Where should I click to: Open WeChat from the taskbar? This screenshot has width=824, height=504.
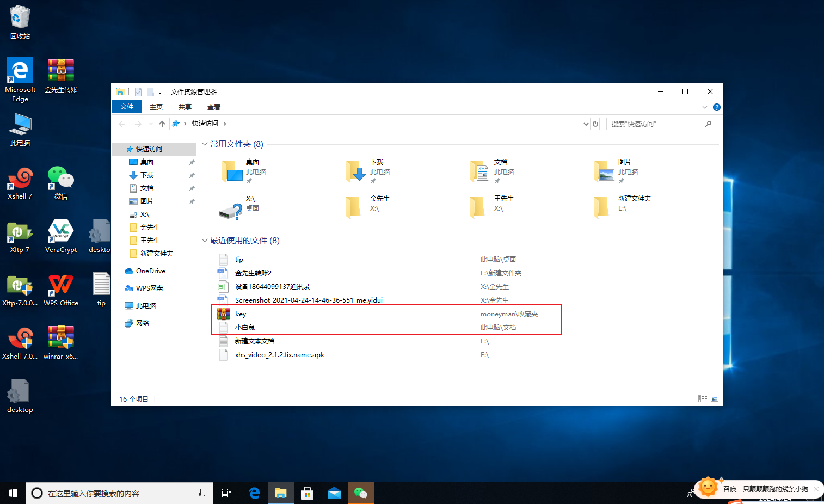361,493
